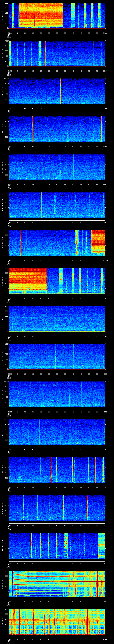The width and height of the screenshot is (114, 644).
Task: Click the "Frequency (Hz)" axis label of the 6:09:00 panel
Action: (x=3, y=622)
